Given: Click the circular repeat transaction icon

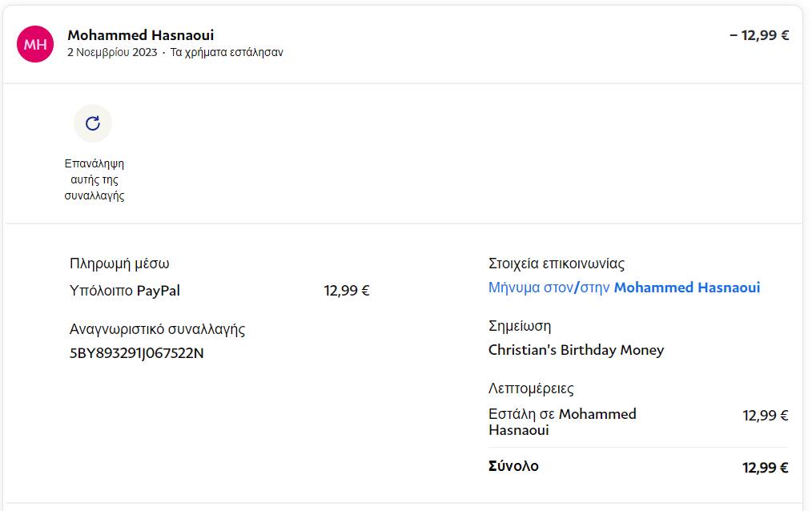Looking at the screenshot, I should click(93, 123).
